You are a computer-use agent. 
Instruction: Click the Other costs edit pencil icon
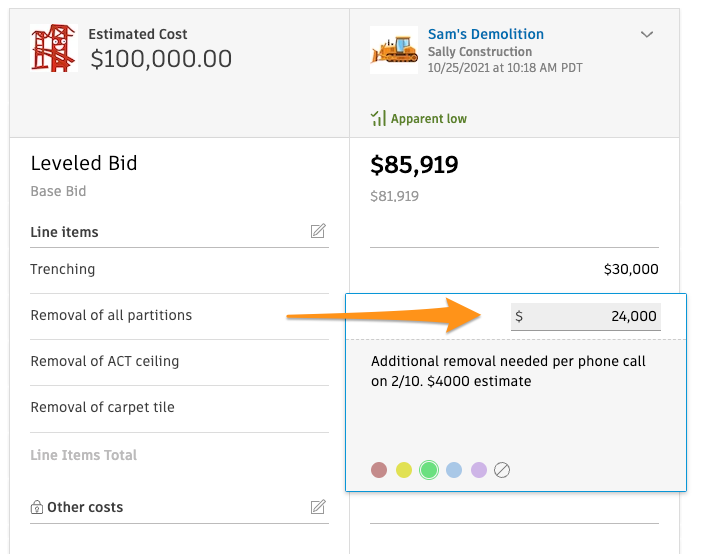click(318, 507)
